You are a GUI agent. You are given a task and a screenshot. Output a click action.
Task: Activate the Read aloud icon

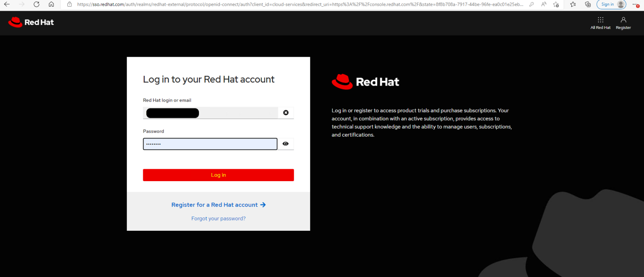click(544, 4)
